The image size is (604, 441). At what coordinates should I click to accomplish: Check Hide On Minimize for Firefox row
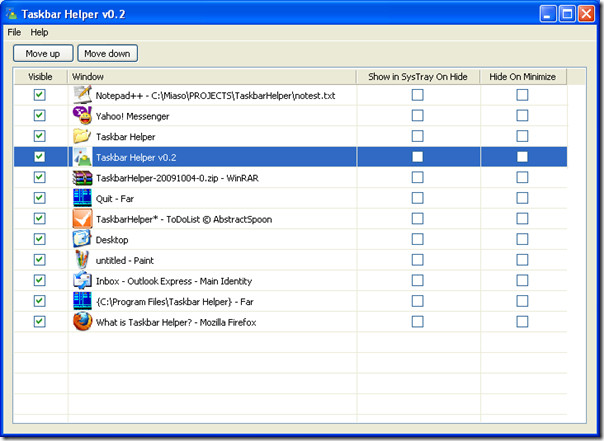[x=522, y=322]
